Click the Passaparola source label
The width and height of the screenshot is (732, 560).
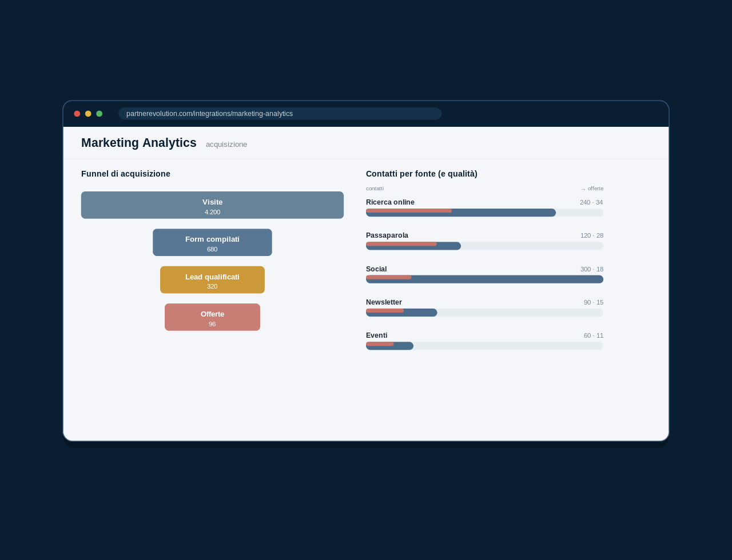387,235
